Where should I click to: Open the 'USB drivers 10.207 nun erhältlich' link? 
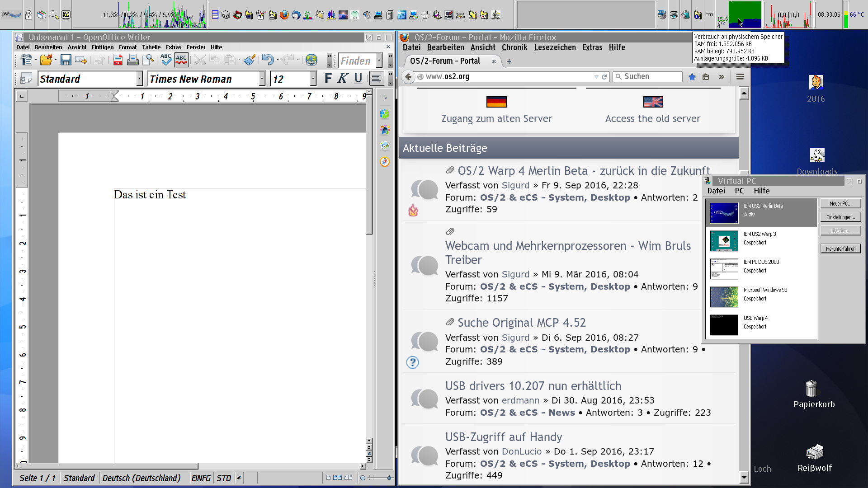(x=533, y=386)
